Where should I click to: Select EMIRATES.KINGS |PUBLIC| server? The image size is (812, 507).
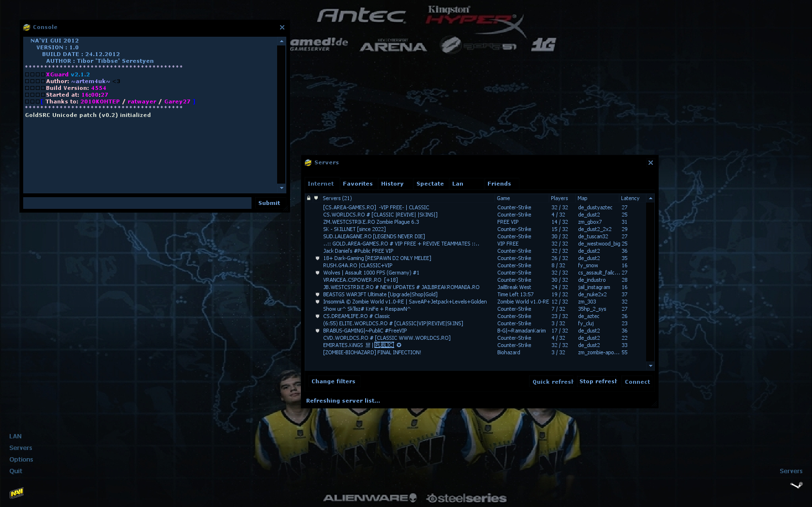pos(476,345)
